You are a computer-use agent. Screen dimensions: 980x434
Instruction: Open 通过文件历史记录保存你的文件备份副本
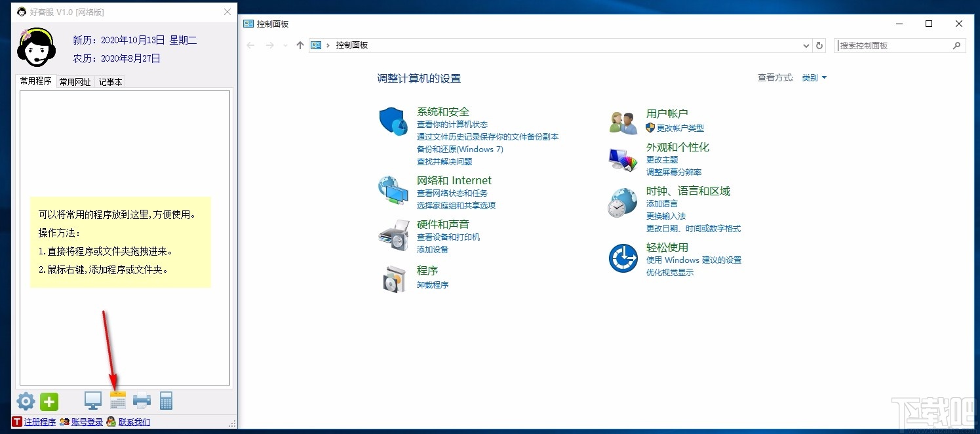(x=488, y=136)
